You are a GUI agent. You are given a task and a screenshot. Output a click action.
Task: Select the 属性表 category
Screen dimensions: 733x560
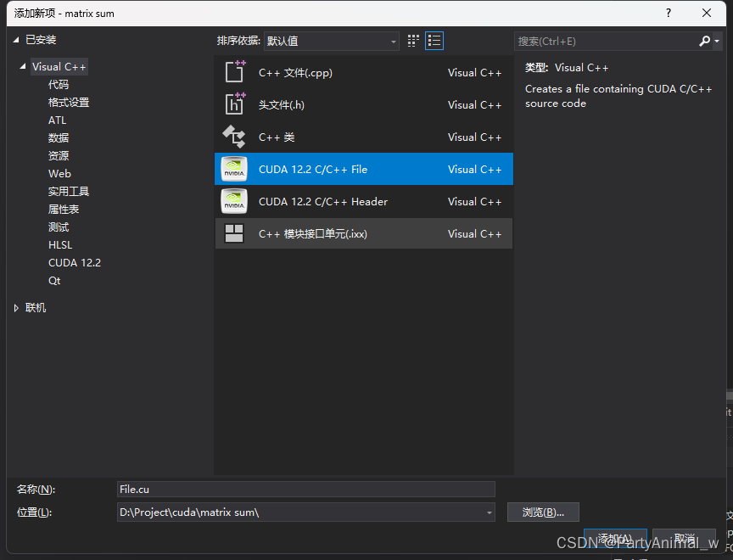(64, 209)
